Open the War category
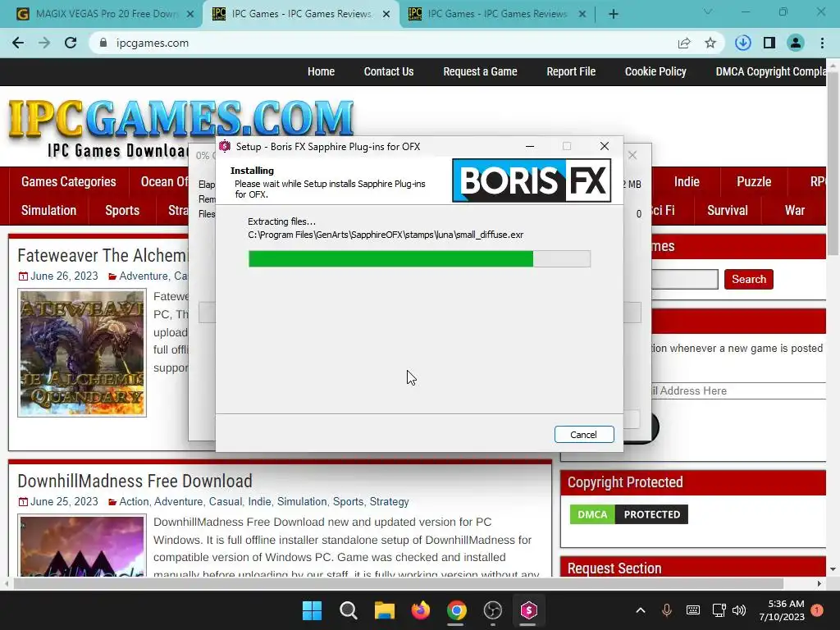 coord(794,211)
